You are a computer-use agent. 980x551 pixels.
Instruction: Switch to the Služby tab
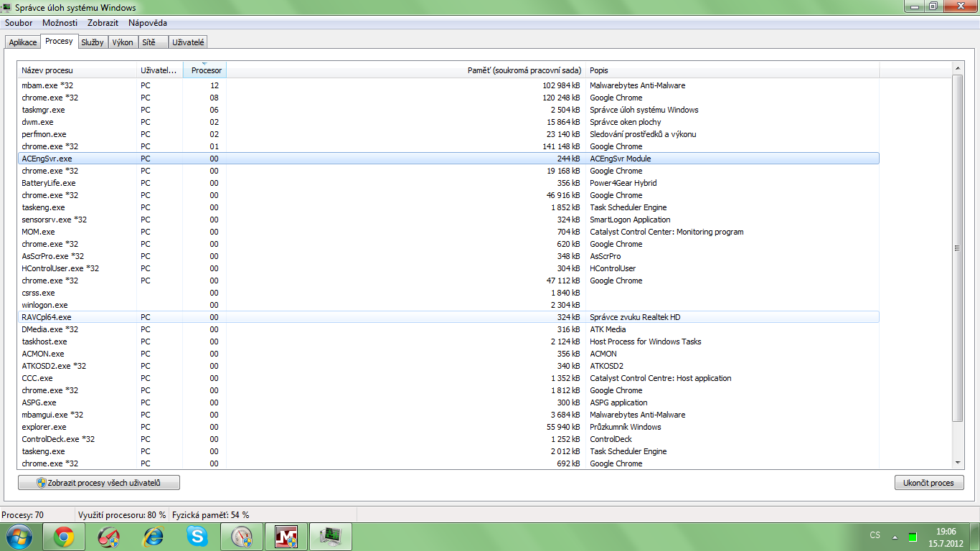(92, 42)
